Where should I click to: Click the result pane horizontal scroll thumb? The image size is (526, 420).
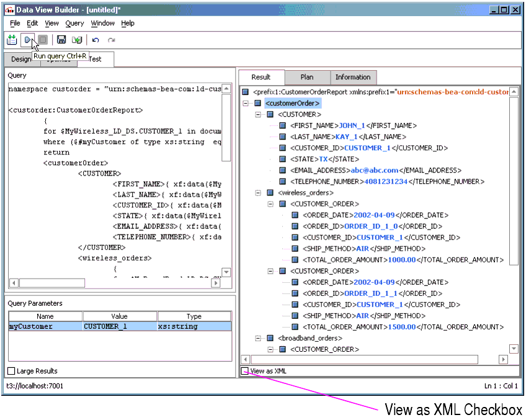[x=365, y=360]
